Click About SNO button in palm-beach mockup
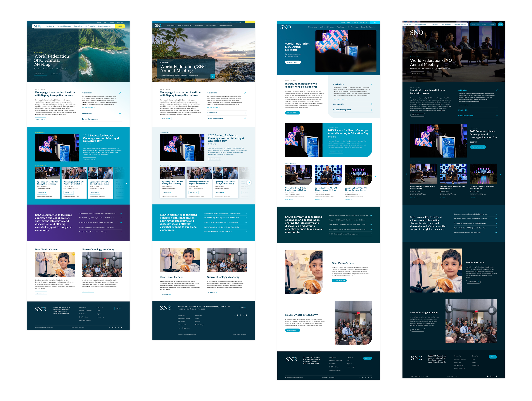The image size is (532, 401). (166, 118)
